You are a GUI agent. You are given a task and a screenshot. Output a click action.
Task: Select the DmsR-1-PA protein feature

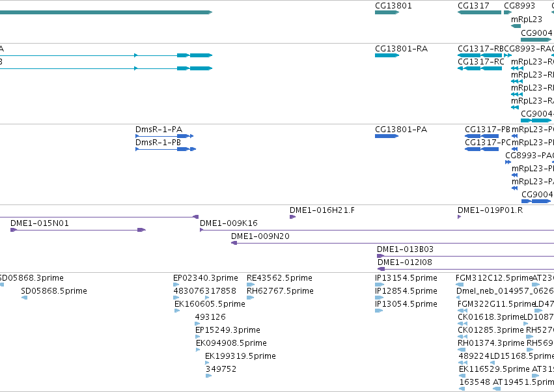pyautogui.click(x=164, y=136)
